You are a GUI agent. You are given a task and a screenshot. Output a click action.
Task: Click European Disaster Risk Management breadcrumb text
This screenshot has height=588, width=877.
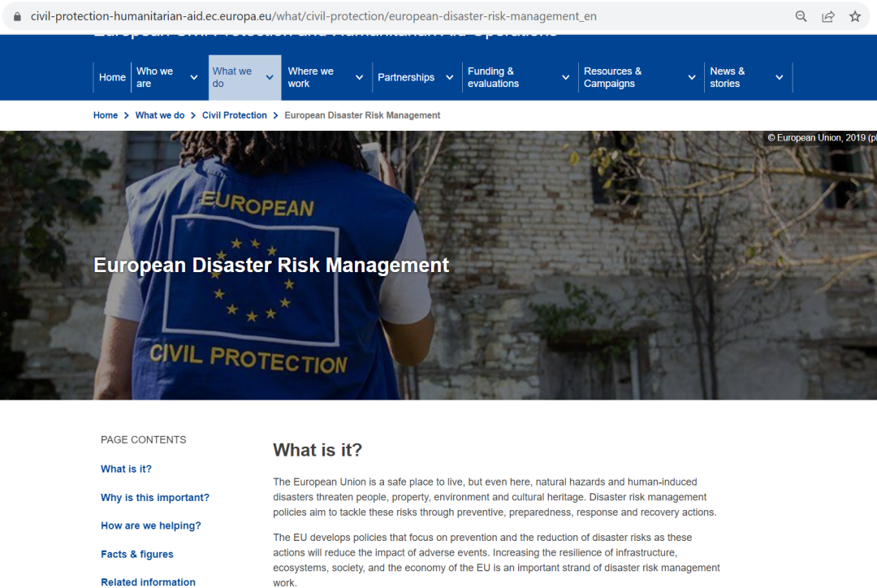(x=362, y=115)
